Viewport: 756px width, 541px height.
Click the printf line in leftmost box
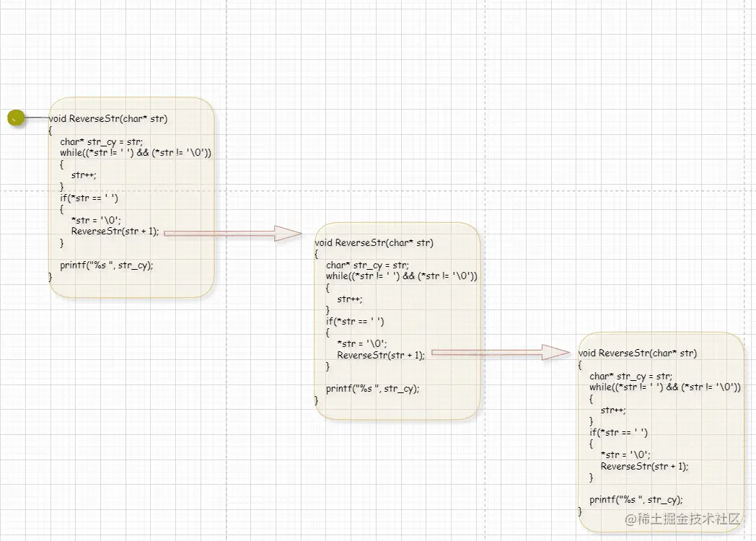(107, 265)
